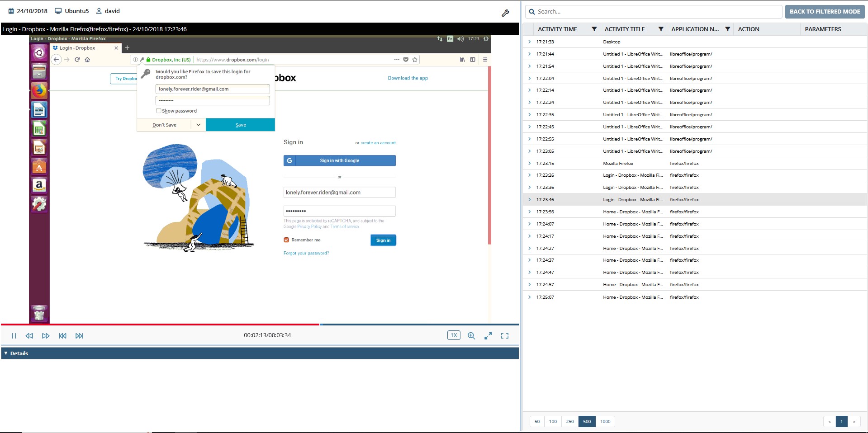The height and width of the screenshot is (433, 868).
Task: Click Firefox bookmark star in recording
Action: click(415, 60)
